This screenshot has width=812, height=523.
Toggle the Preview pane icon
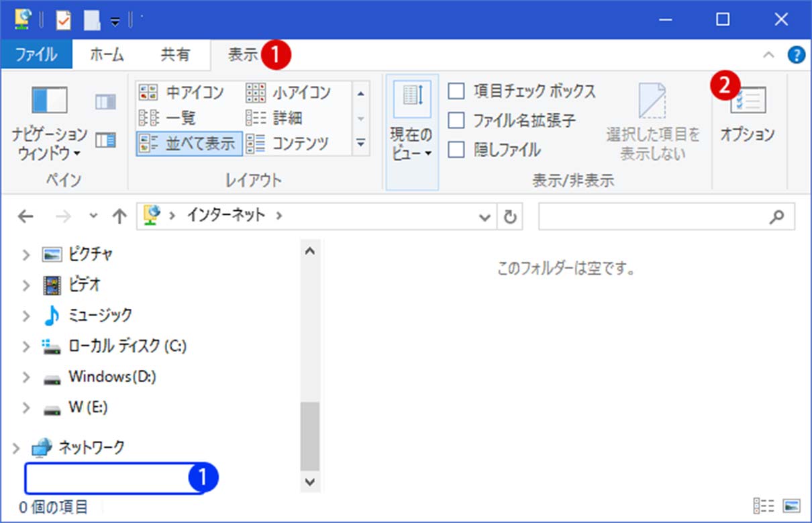coord(105,102)
